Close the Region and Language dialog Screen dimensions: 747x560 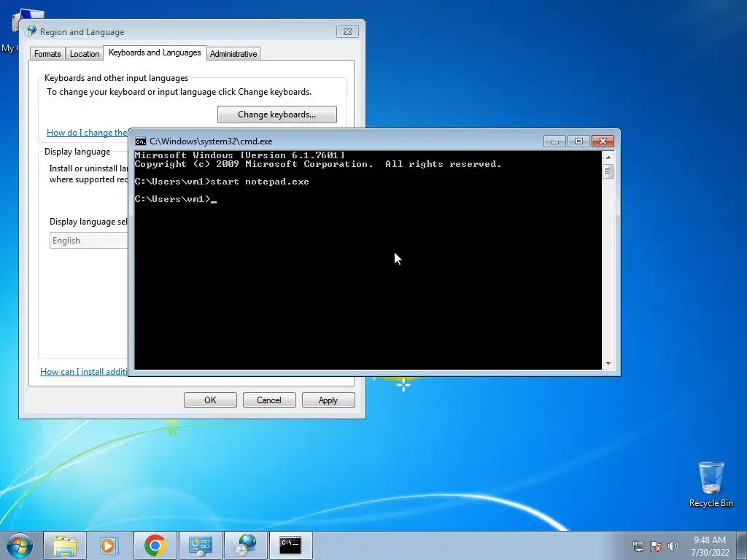347,31
